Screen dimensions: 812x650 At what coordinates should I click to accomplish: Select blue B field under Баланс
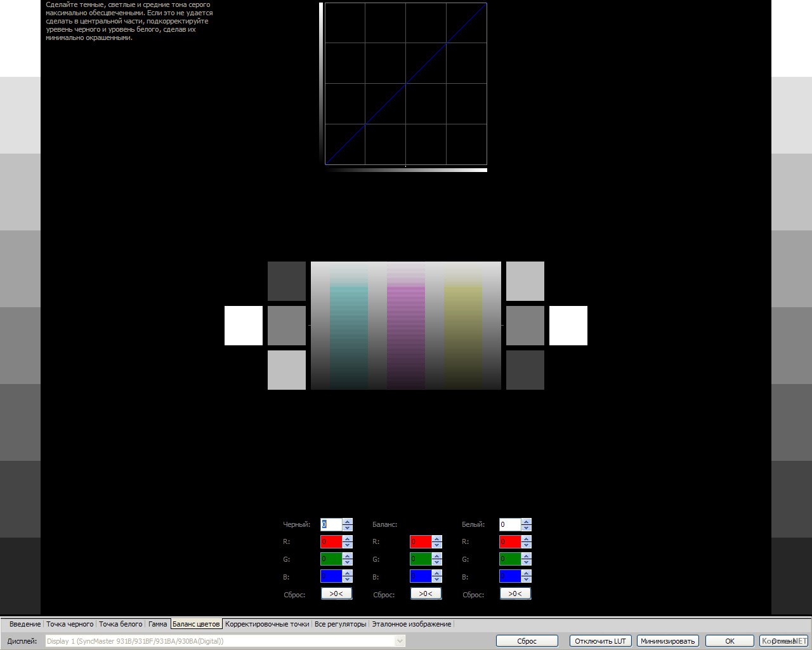pos(421,576)
